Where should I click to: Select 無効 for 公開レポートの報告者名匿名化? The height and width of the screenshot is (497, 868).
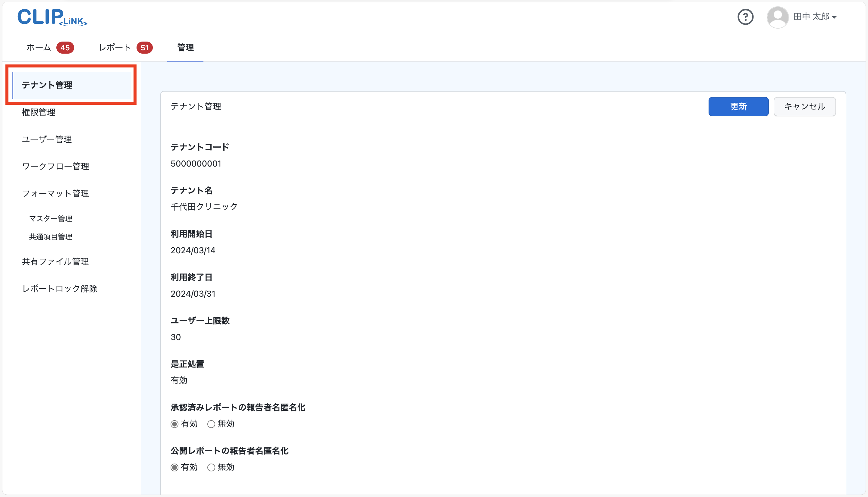pos(211,467)
